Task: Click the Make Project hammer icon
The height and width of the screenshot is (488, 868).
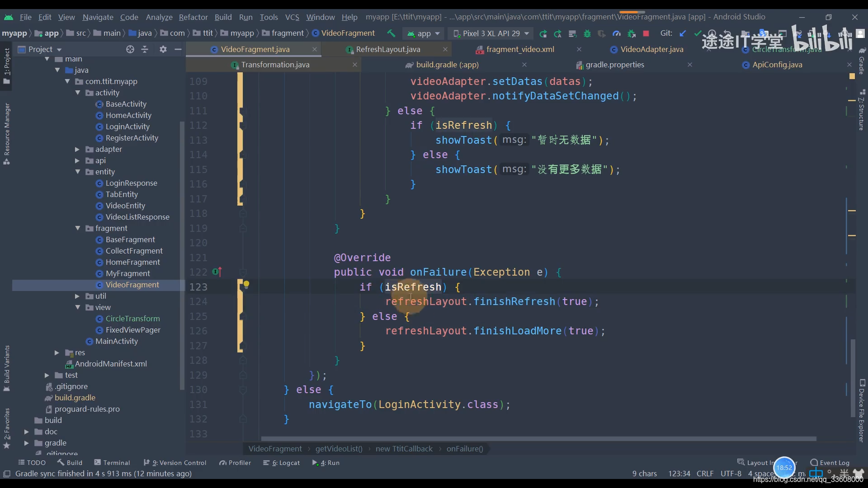Action: pyautogui.click(x=391, y=33)
